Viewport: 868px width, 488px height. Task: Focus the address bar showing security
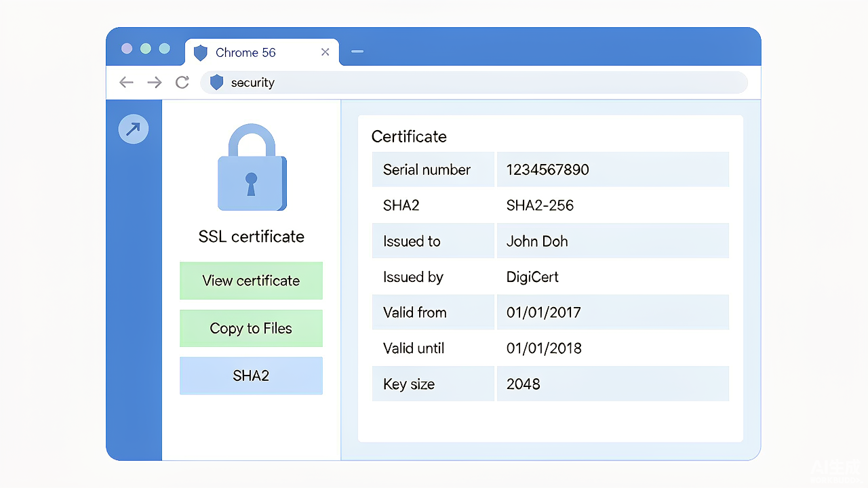coord(474,83)
